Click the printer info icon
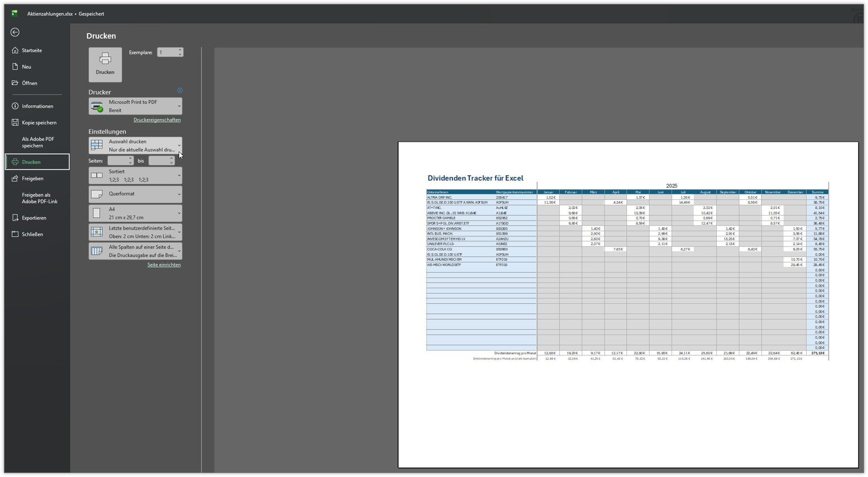The height and width of the screenshot is (477, 868). click(180, 90)
